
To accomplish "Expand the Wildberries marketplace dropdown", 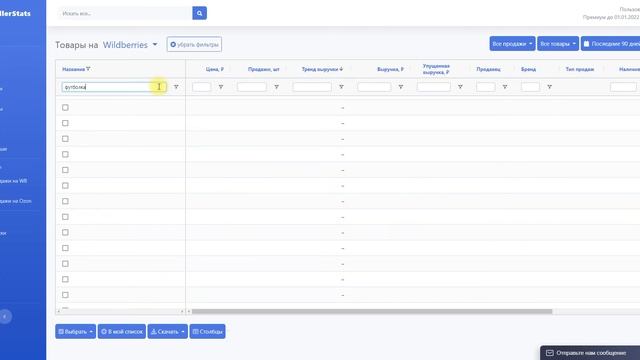I will click(x=130, y=45).
